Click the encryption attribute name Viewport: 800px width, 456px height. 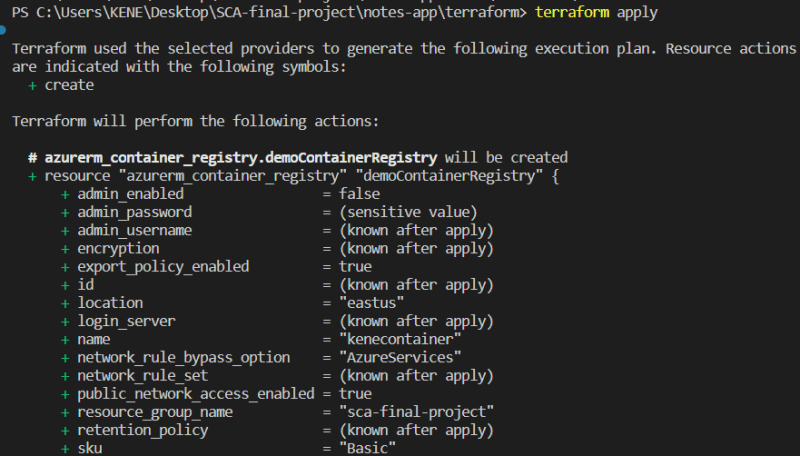118,248
